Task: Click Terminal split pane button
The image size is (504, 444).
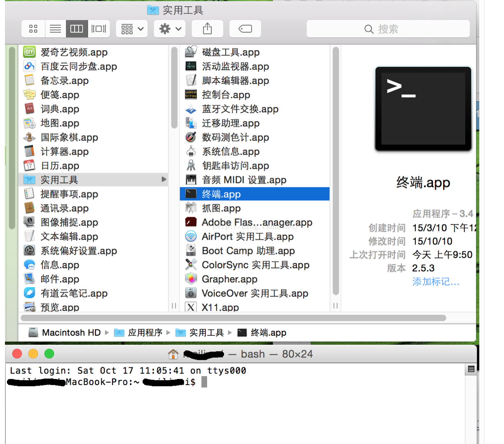Action: coord(471,369)
